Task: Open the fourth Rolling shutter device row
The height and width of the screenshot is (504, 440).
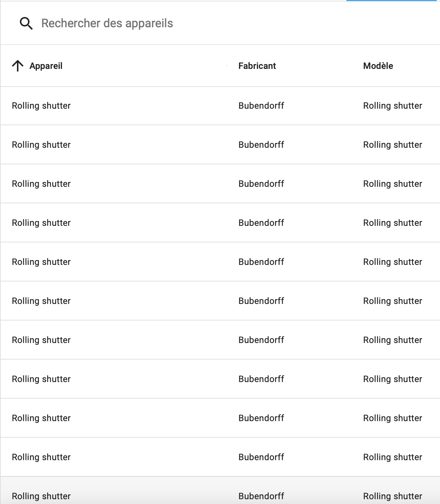Action: click(x=41, y=223)
